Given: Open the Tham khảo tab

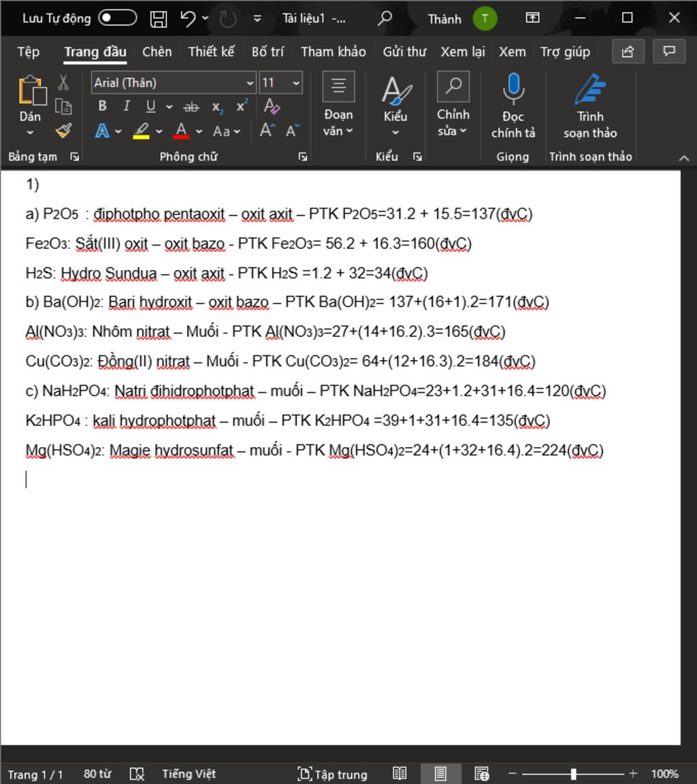Looking at the screenshot, I should tap(333, 52).
